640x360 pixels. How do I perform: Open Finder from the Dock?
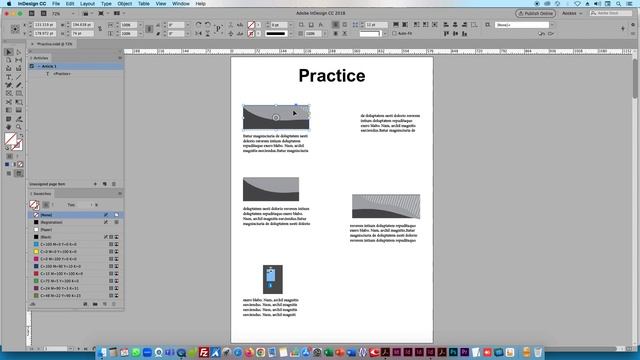pos(102,352)
